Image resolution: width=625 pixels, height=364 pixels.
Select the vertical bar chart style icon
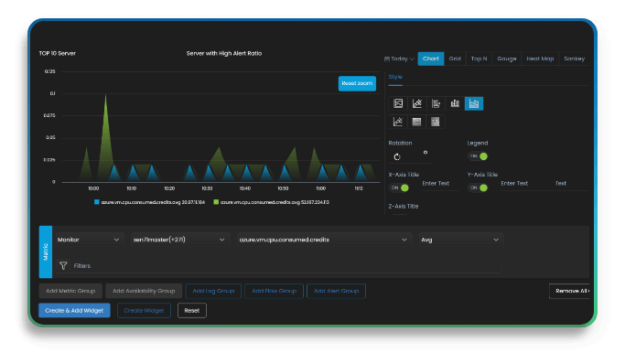point(455,103)
